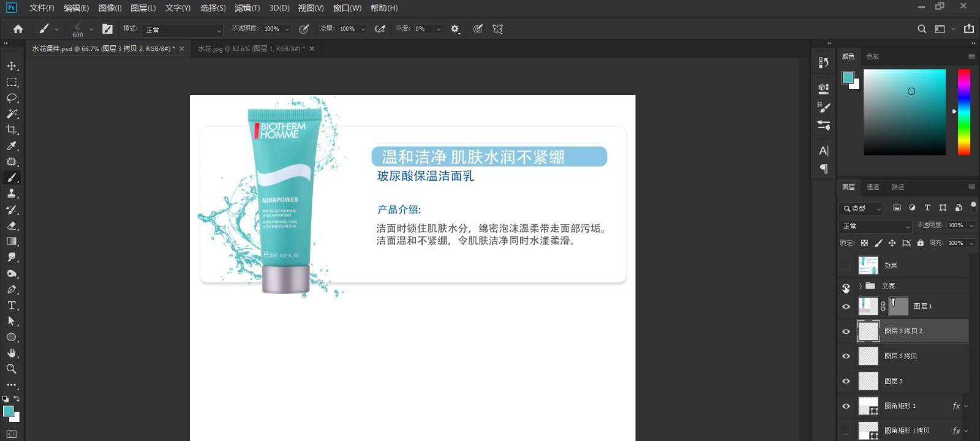The height and width of the screenshot is (441, 980).
Task: Toggle visibility of 文案 group
Action: coord(846,286)
